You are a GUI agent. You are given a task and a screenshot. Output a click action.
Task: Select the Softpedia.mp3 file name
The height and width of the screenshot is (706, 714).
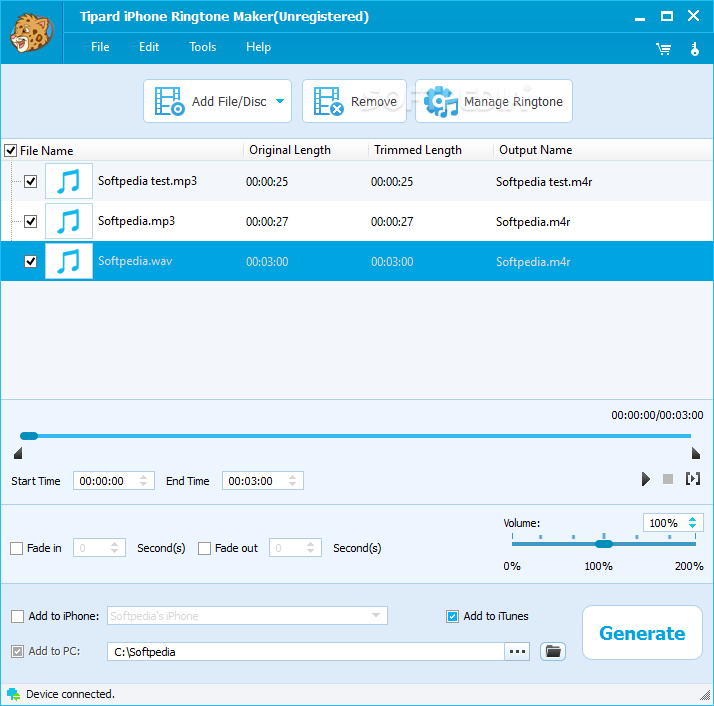coord(137,221)
